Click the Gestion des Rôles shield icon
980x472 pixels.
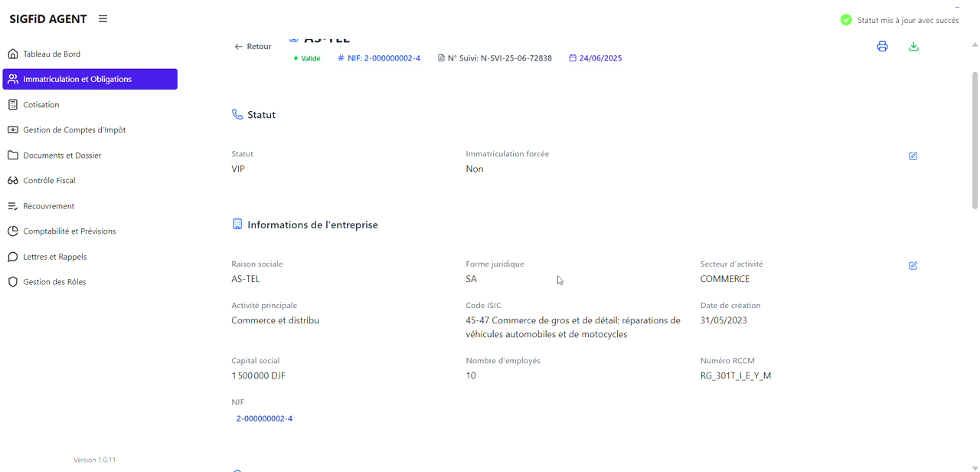point(13,282)
